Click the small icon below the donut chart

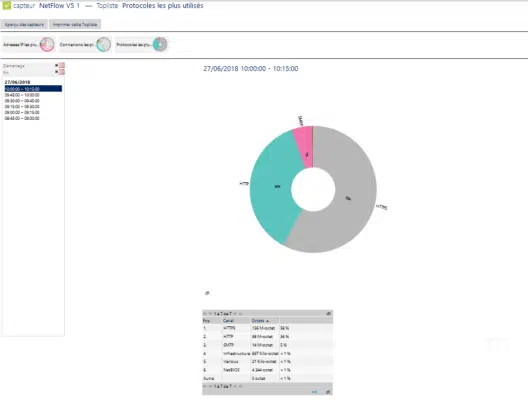207,293
